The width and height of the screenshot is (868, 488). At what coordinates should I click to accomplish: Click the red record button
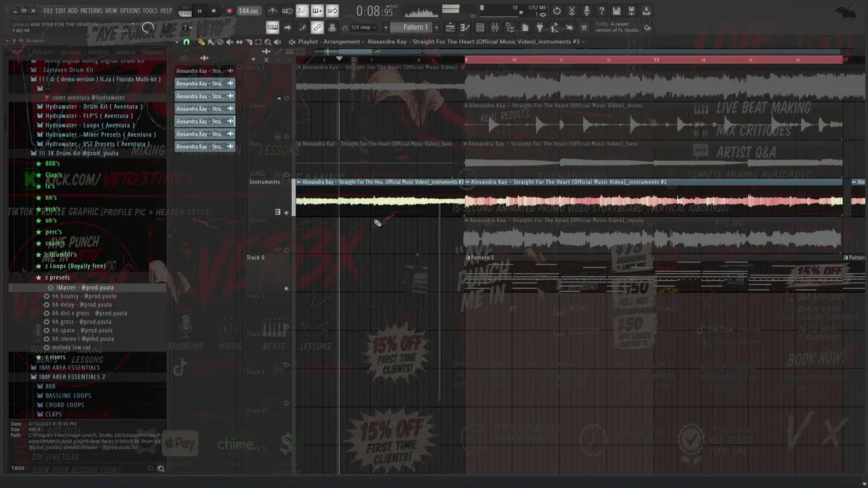229,11
